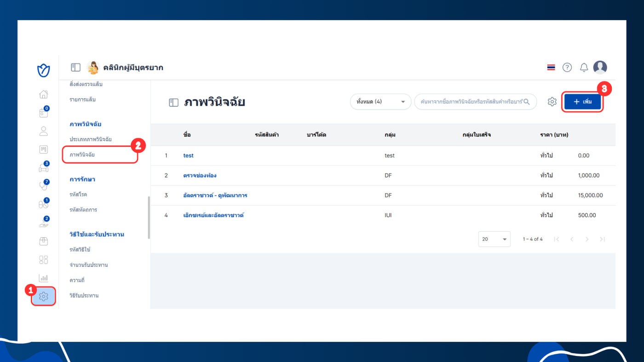Click the บาร์โค้ด column header
The image size is (644, 362).
click(316, 135)
